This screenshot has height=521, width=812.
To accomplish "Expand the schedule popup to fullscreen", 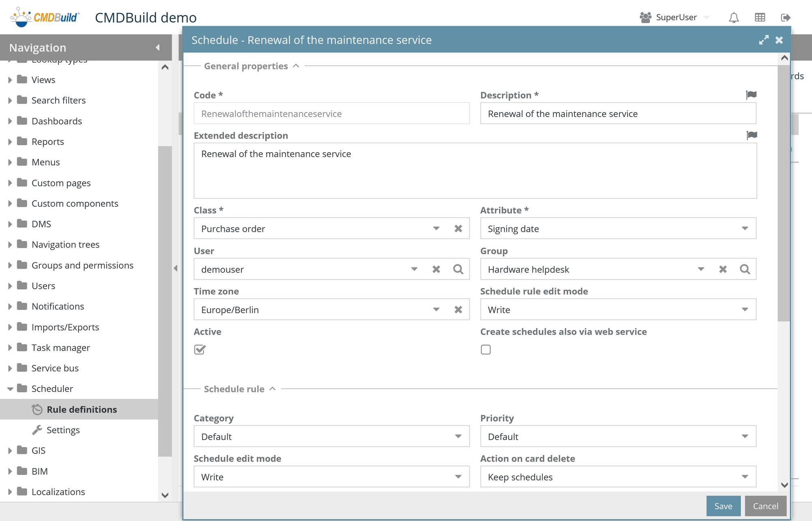I will click(763, 40).
